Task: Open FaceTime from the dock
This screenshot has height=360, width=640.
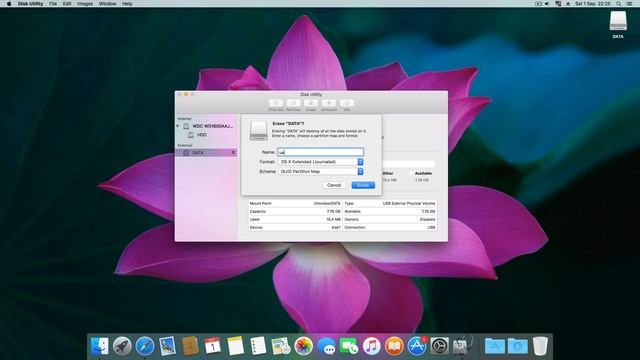Action: click(x=349, y=346)
